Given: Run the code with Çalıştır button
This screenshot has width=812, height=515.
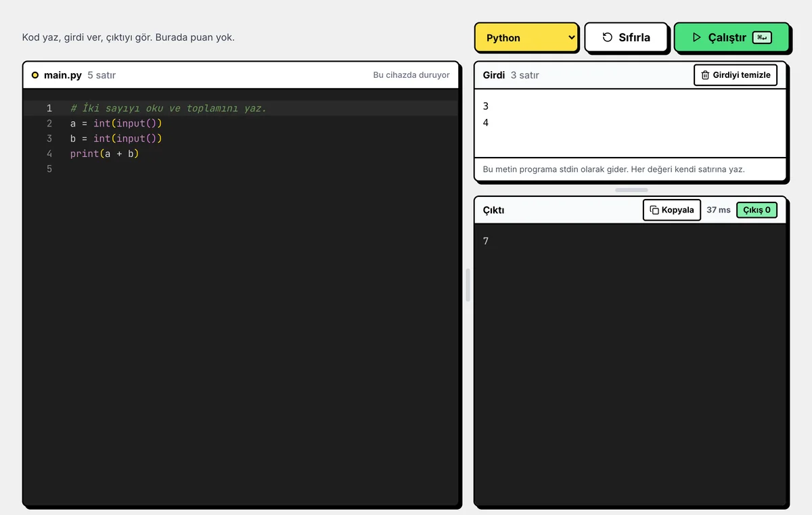Looking at the screenshot, I should point(731,37).
